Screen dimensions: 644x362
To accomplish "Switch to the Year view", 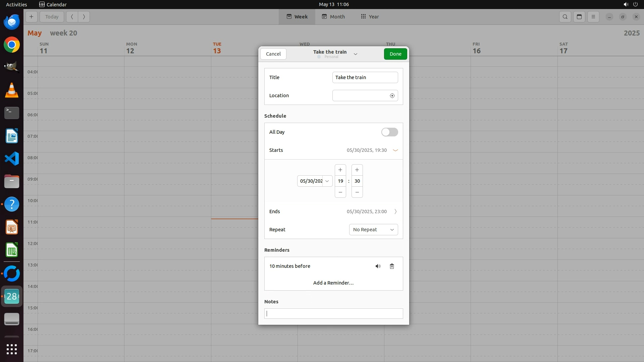I will (x=370, y=17).
